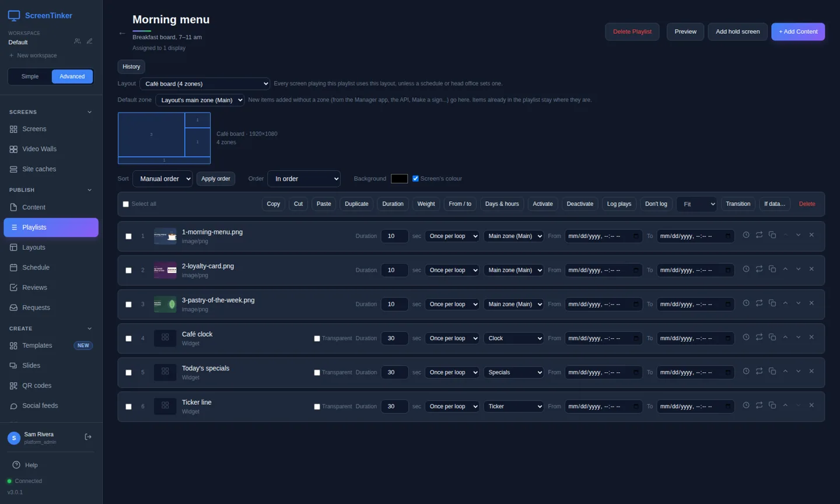Click the schedule clock icon for 1-morning-menu.png
This screenshot has height=504, width=840.
[746, 235]
